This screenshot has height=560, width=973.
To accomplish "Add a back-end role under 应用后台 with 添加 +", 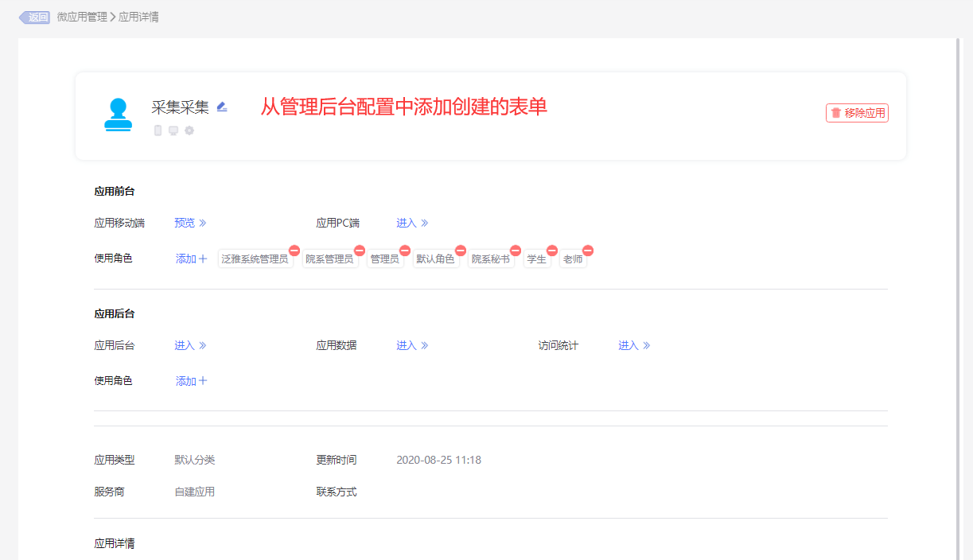I will [191, 381].
